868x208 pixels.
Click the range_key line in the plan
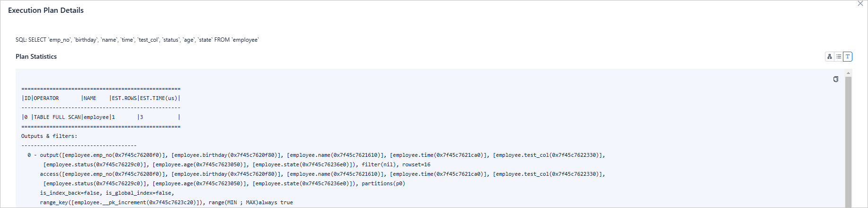(x=166, y=202)
